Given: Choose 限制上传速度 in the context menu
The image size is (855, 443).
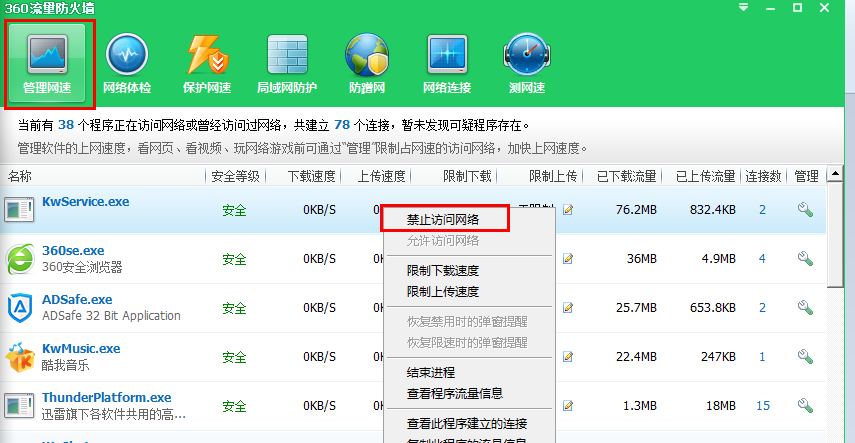Looking at the screenshot, I should (443, 291).
